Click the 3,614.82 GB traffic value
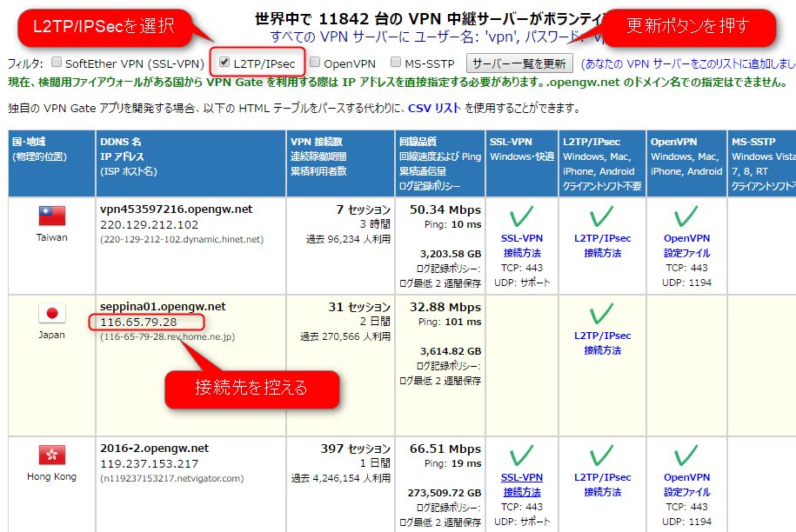This screenshot has height=532, width=796. [x=451, y=351]
